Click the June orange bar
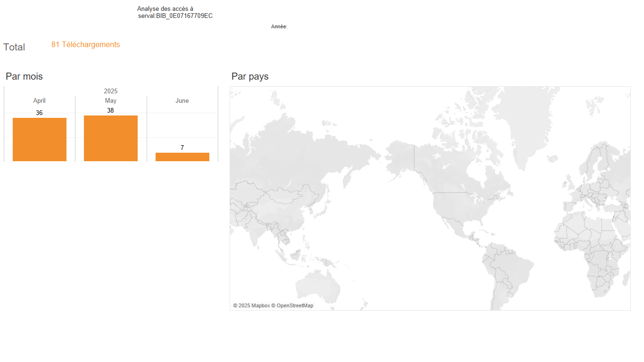 [182, 157]
